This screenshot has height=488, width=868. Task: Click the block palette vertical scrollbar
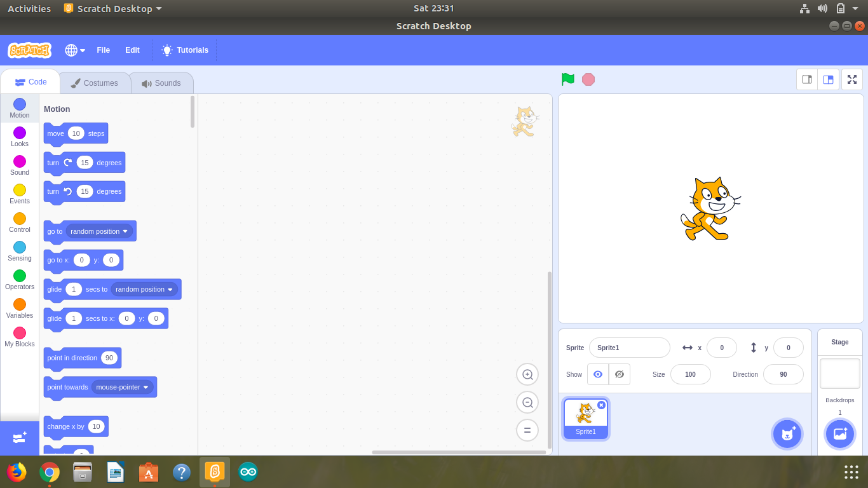(193, 111)
